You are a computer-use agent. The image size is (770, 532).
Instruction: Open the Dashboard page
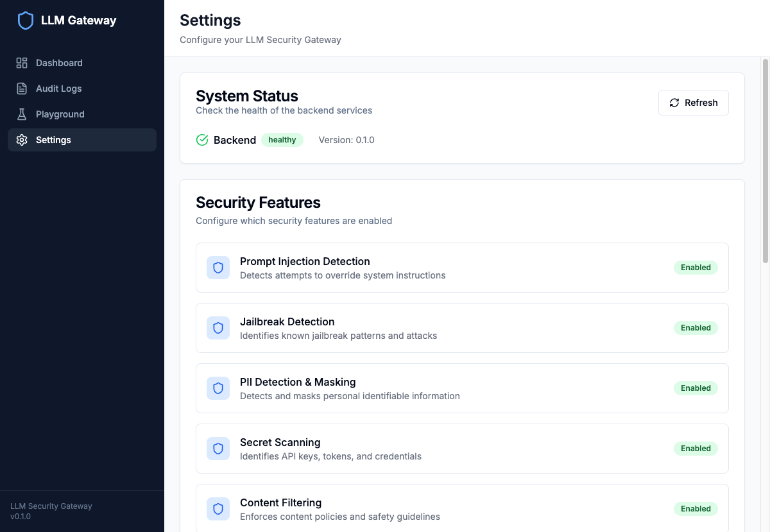(82, 63)
